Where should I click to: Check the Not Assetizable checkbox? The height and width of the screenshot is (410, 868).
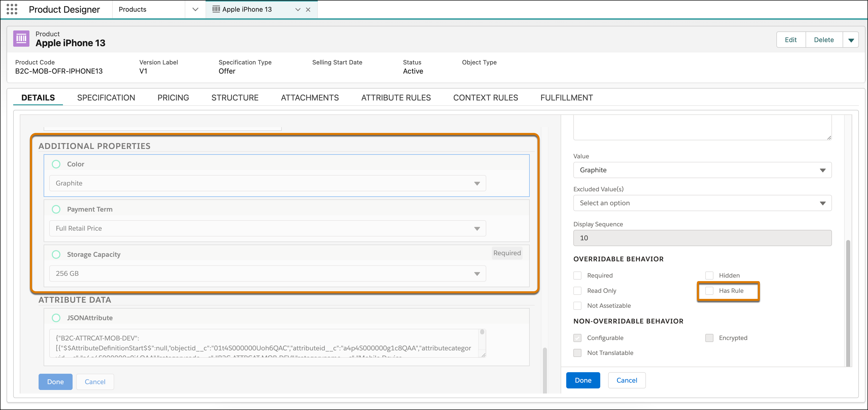578,306
